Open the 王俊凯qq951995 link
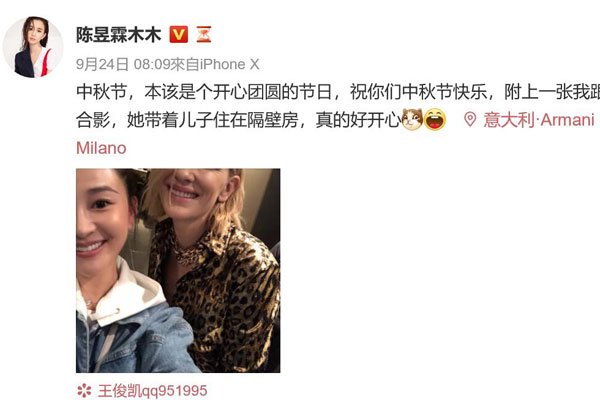600x400 pixels. (x=153, y=390)
